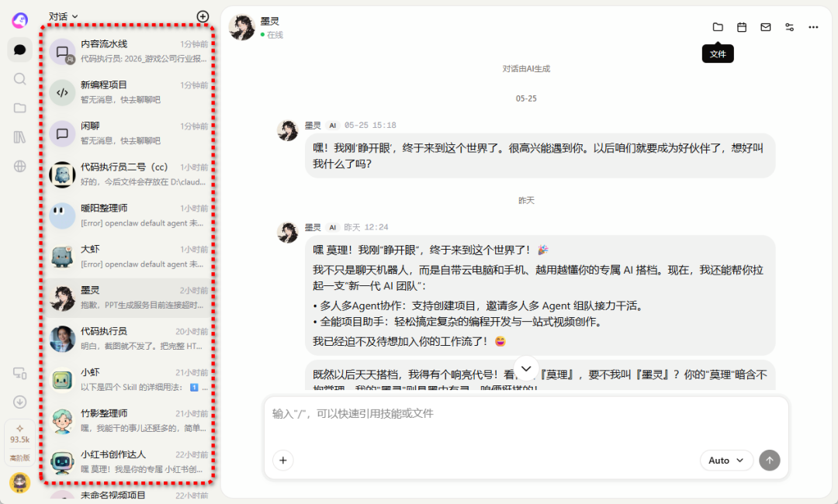This screenshot has width=838, height=504.
Task: Select the 小红书创作达人 conversation
Action: (x=128, y=462)
